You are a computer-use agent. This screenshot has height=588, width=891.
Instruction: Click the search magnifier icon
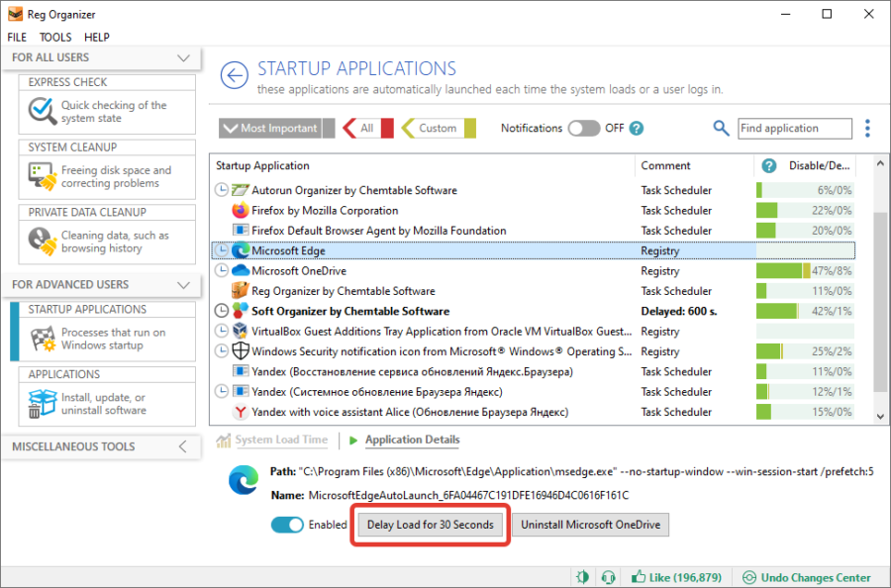click(721, 129)
